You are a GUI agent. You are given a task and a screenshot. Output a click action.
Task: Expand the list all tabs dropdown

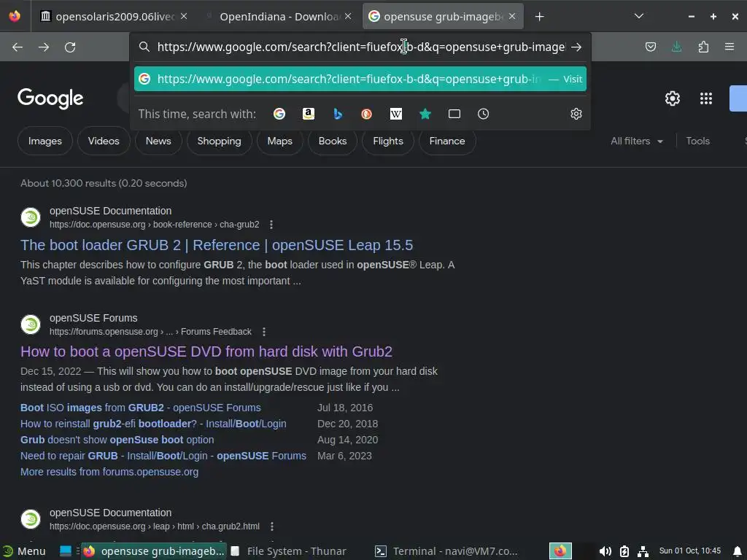coord(639,16)
